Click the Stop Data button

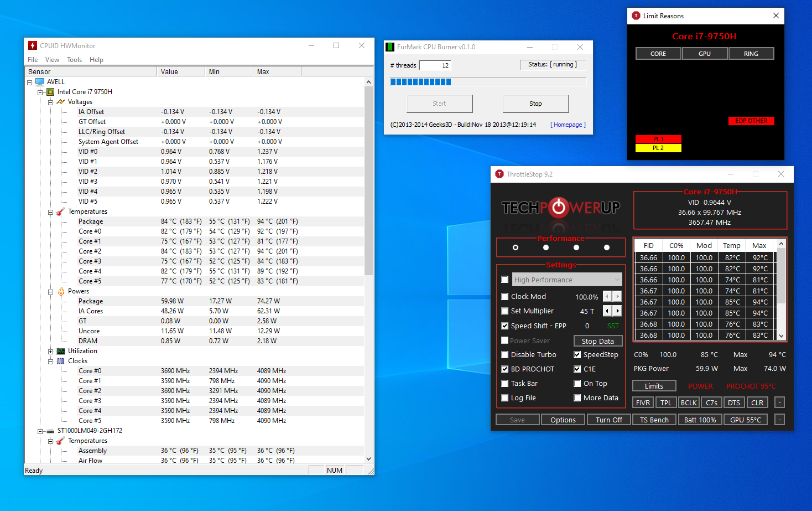tap(598, 341)
